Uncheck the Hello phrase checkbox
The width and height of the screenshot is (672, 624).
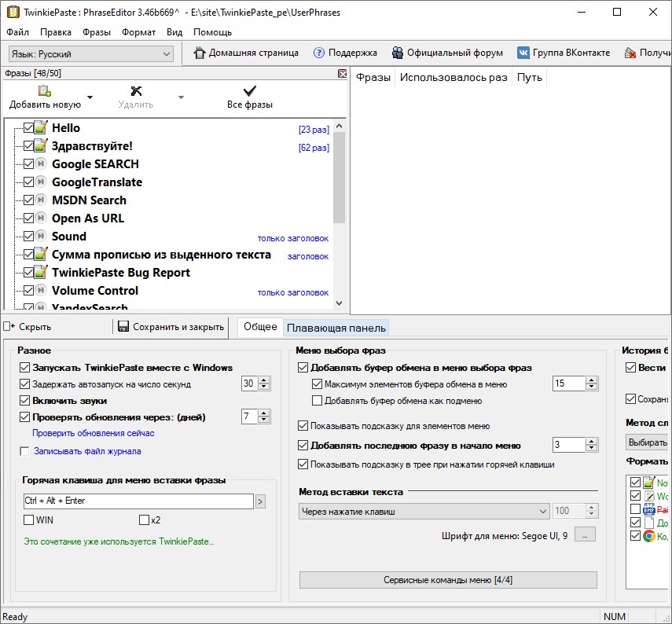29,128
